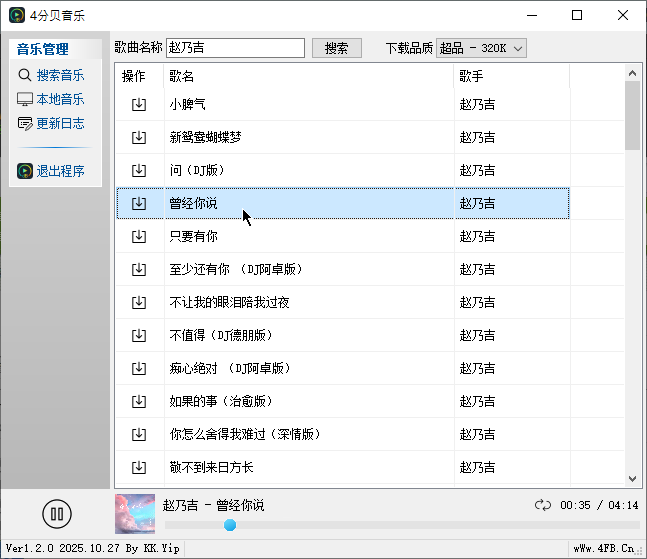Download the song 只要有你
This screenshot has width=647, height=559.
coord(139,236)
